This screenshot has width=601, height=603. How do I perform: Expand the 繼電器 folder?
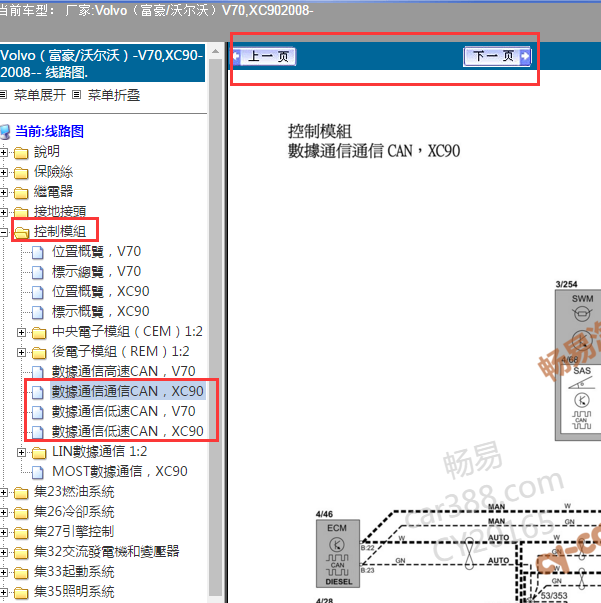(x=4, y=192)
